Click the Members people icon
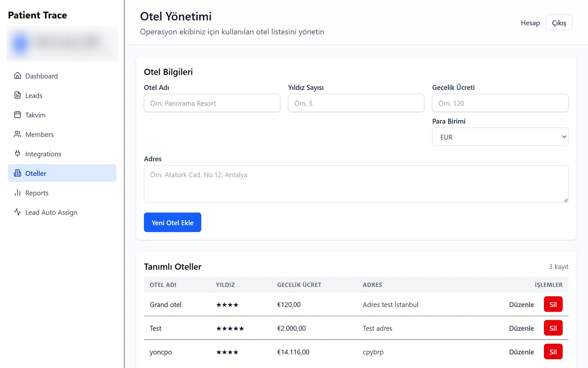588x368 pixels. pos(17,134)
